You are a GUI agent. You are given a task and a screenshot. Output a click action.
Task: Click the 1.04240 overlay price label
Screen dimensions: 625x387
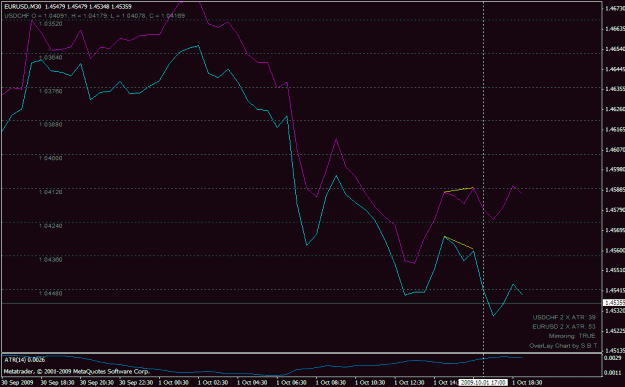point(51,226)
